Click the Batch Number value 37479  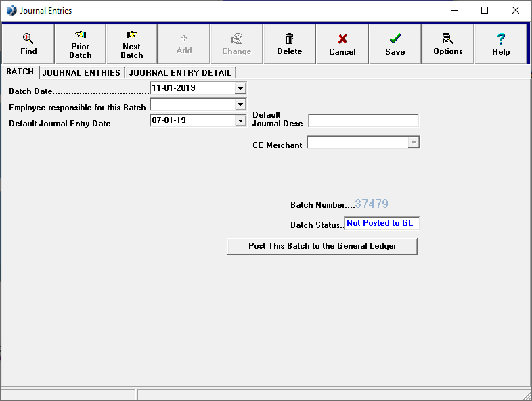coord(372,204)
